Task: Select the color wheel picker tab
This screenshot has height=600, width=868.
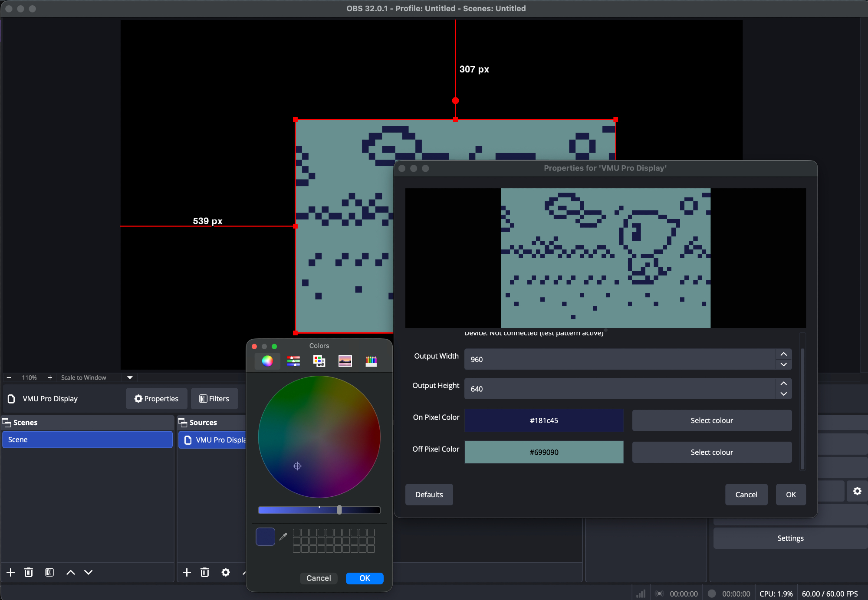Action: click(267, 361)
